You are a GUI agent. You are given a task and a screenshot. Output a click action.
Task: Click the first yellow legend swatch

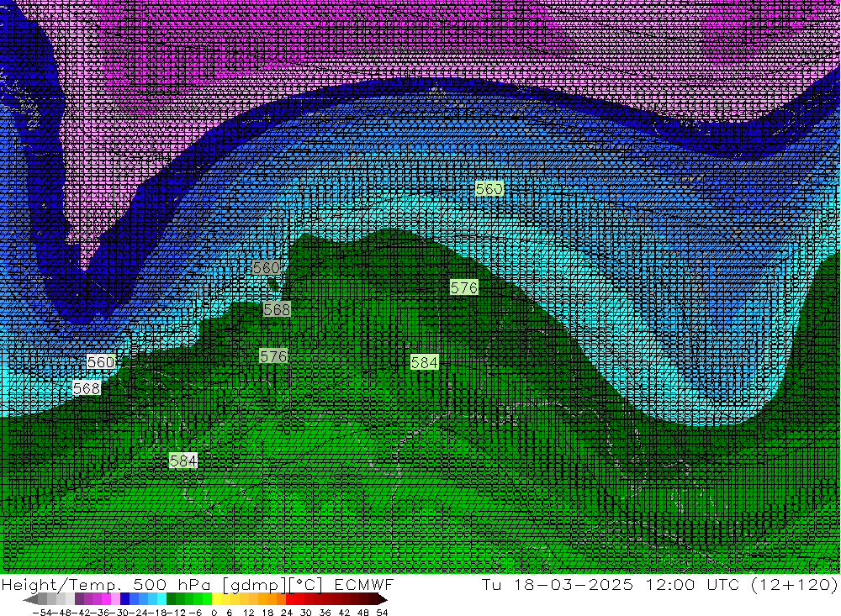tap(217, 599)
